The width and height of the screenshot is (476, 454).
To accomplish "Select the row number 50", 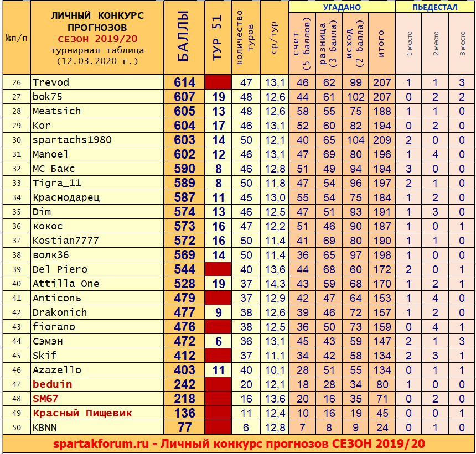I will tap(17, 427).
